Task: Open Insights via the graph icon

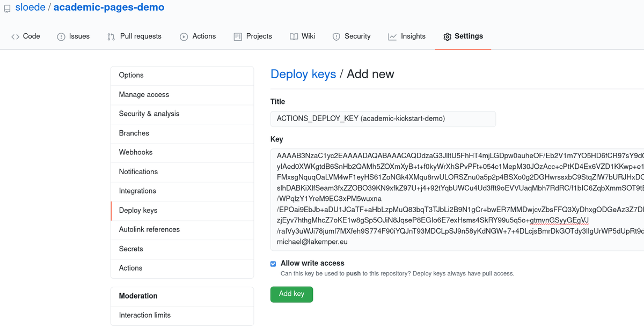Action: click(392, 36)
